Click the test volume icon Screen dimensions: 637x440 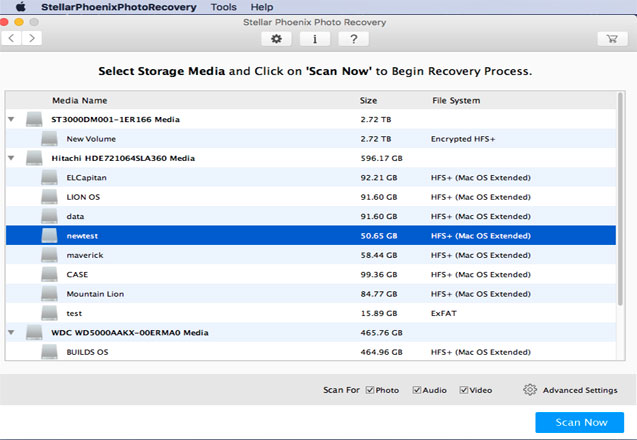coord(49,313)
